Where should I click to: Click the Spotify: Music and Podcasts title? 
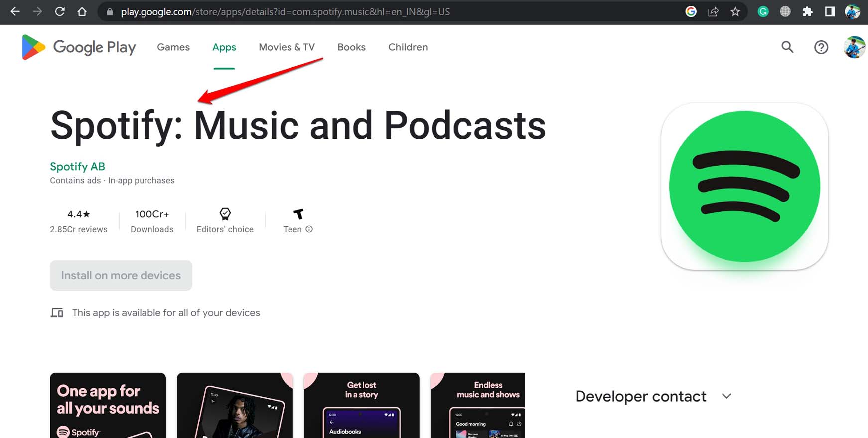pyautogui.click(x=298, y=126)
